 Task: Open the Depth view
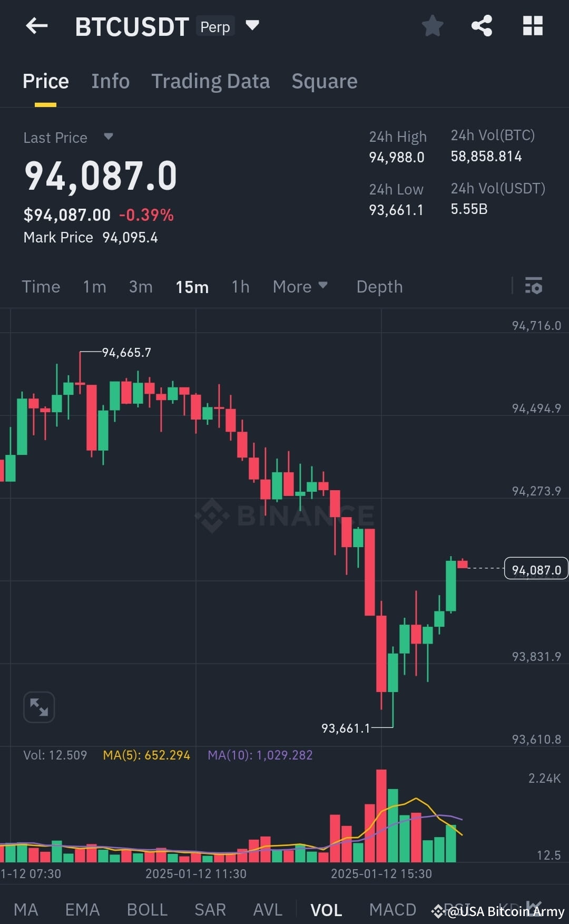click(379, 286)
